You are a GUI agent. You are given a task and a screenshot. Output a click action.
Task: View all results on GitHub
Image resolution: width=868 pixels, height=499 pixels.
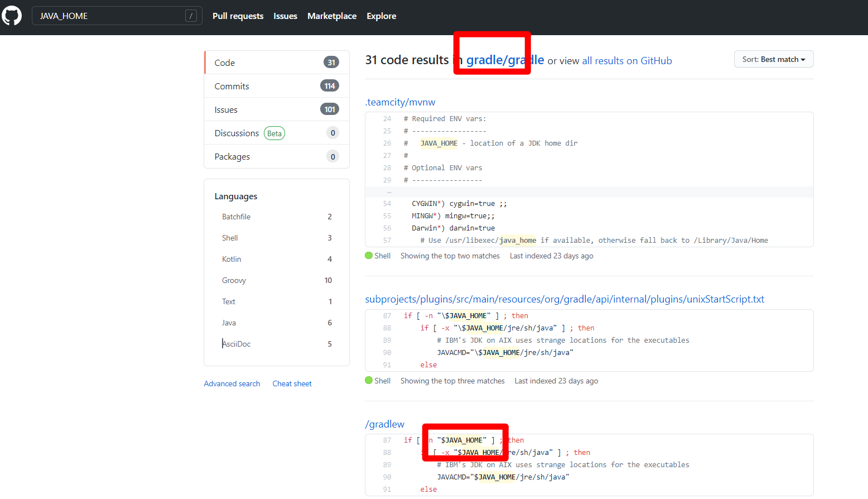coord(627,61)
